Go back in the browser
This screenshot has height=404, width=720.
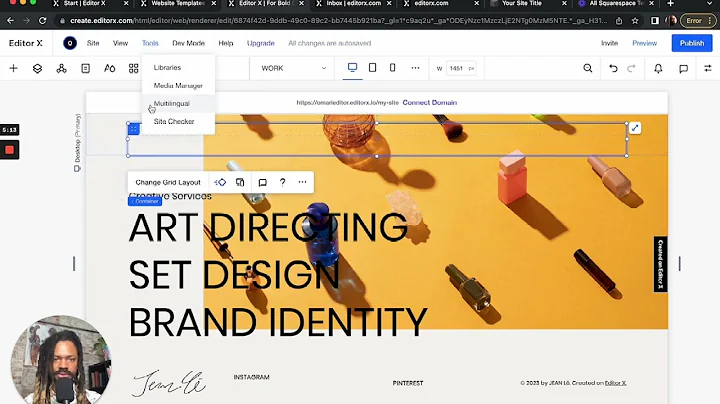(11, 21)
